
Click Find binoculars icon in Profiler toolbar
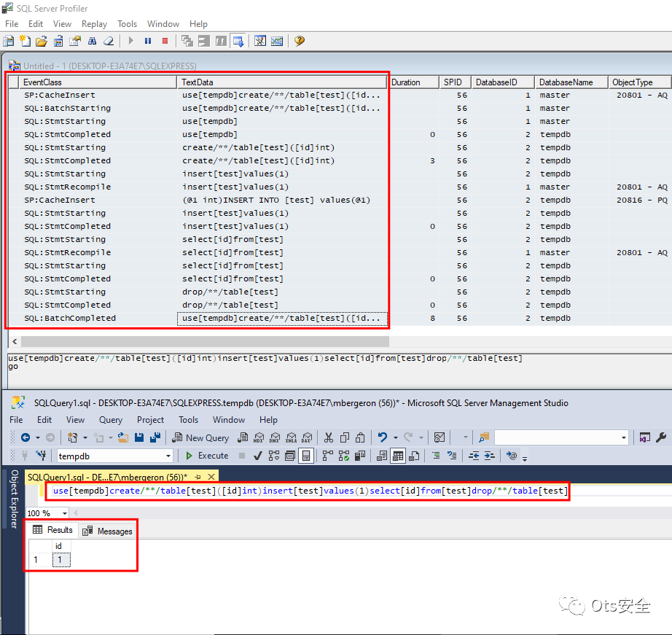[x=92, y=41]
